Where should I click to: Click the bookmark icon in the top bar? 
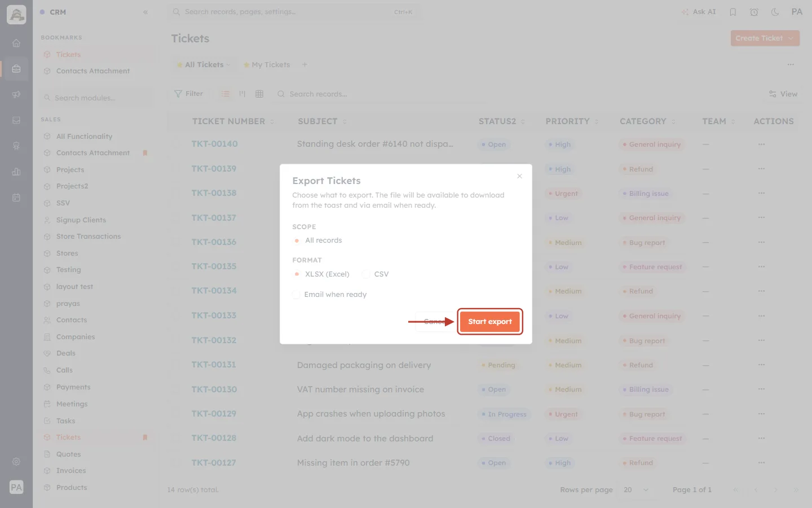click(x=733, y=12)
